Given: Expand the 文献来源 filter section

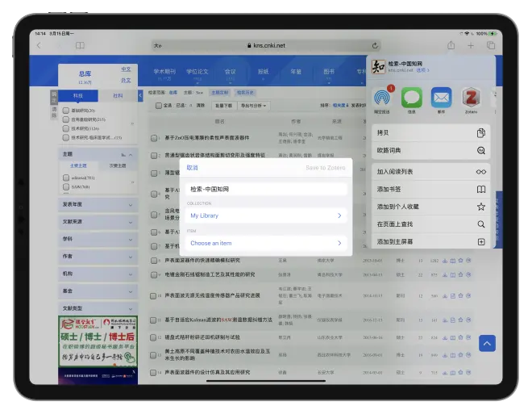Looking at the screenshot, I should click(98, 222).
